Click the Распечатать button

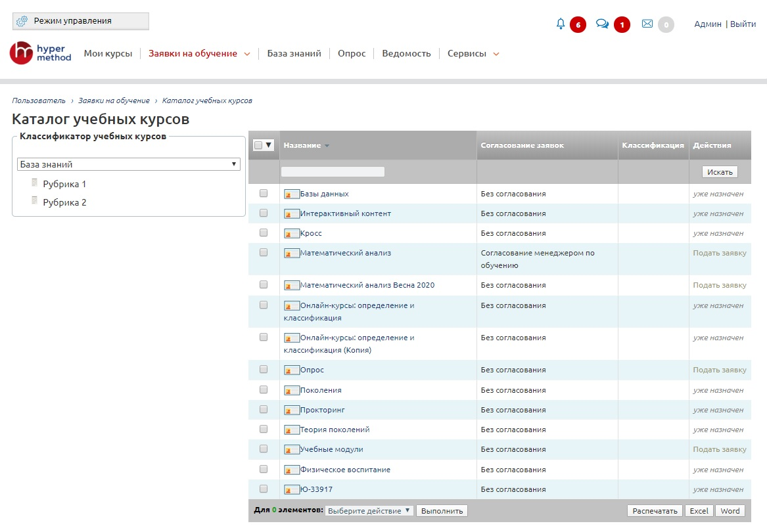tap(655, 510)
